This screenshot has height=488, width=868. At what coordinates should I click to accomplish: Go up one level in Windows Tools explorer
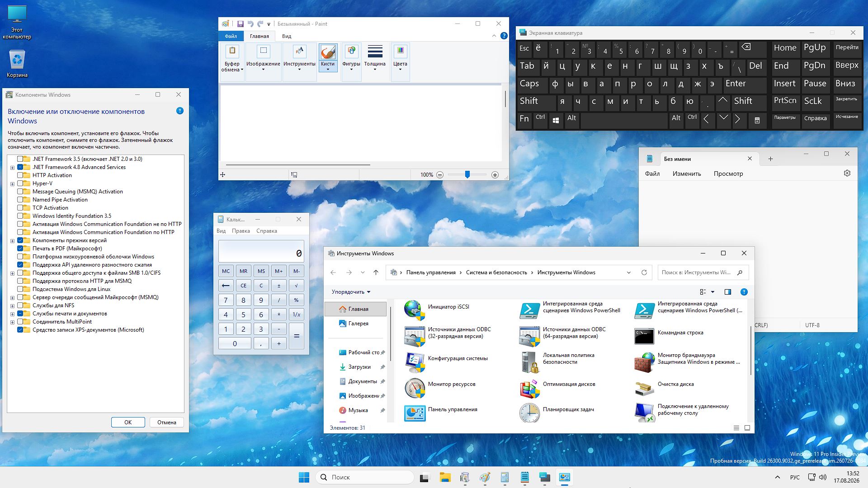(376, 272)
